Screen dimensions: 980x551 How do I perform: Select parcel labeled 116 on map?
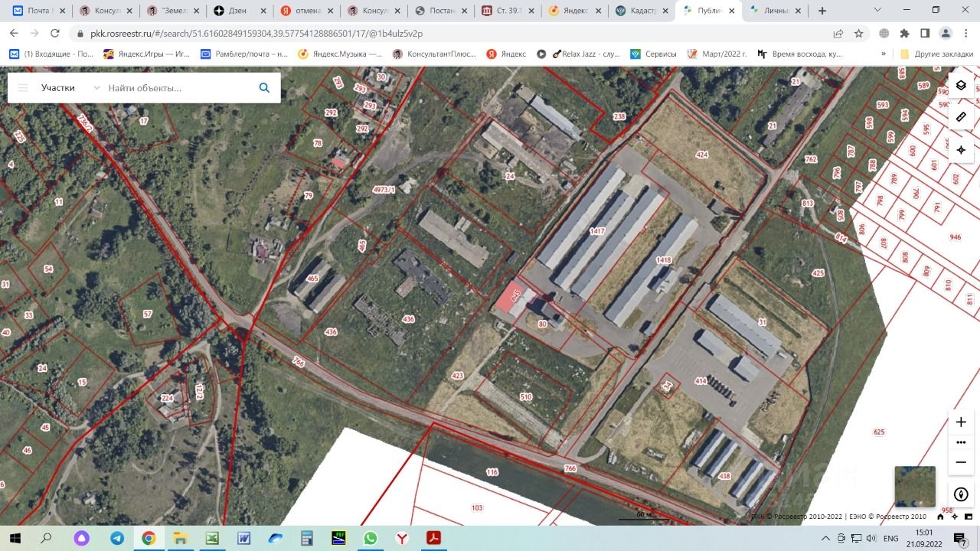click(x=492, y=473)
